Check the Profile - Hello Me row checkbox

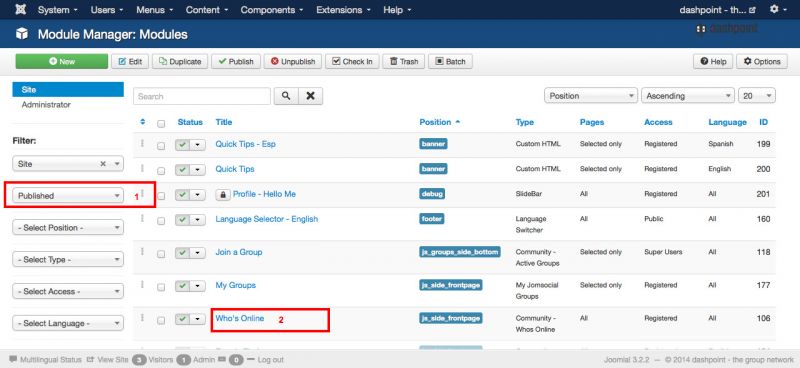tap(161, 195)
